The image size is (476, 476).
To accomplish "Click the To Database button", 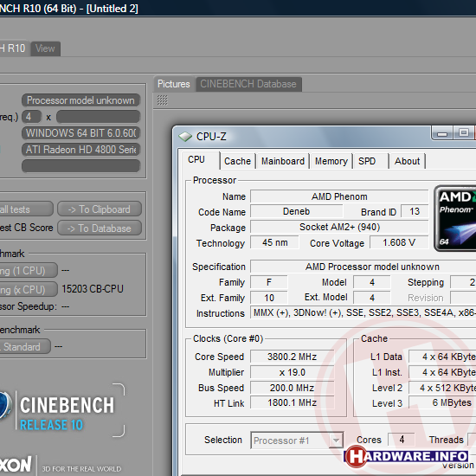I will coord(100,228).
